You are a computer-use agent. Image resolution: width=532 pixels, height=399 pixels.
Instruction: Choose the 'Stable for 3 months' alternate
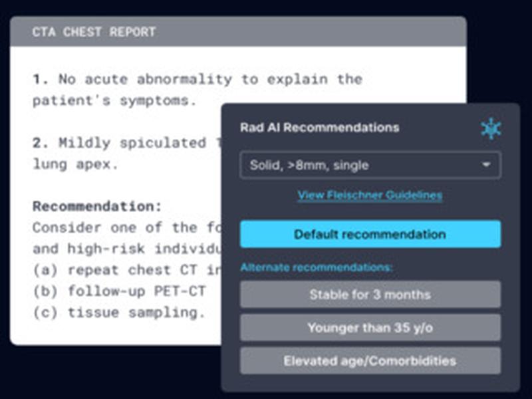(370, 295)
